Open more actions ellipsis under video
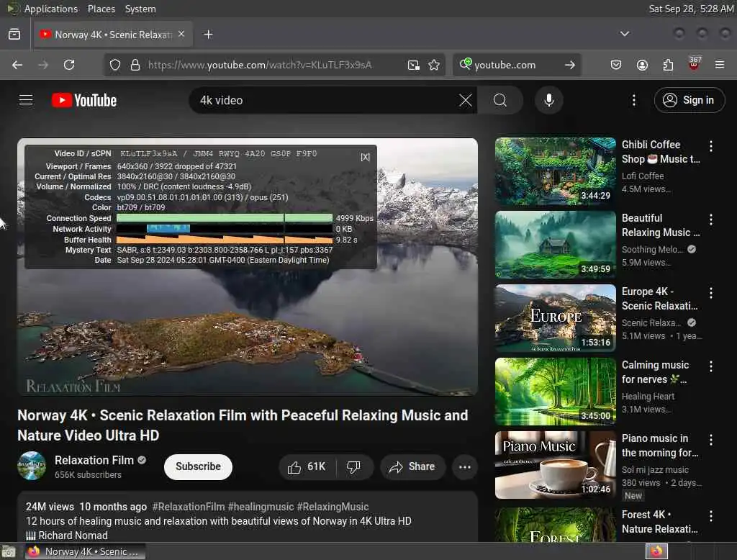The image size is (737, 560). tap(464, 467)
